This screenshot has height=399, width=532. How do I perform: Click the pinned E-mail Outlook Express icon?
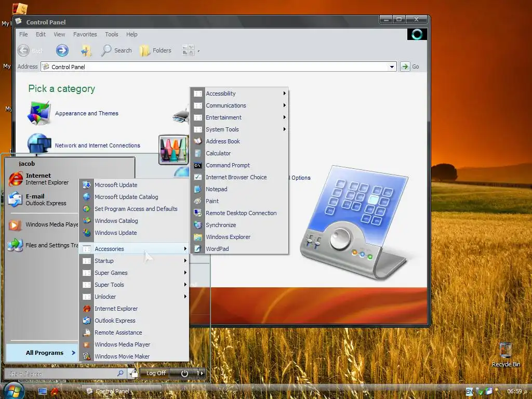click(15, 199)
